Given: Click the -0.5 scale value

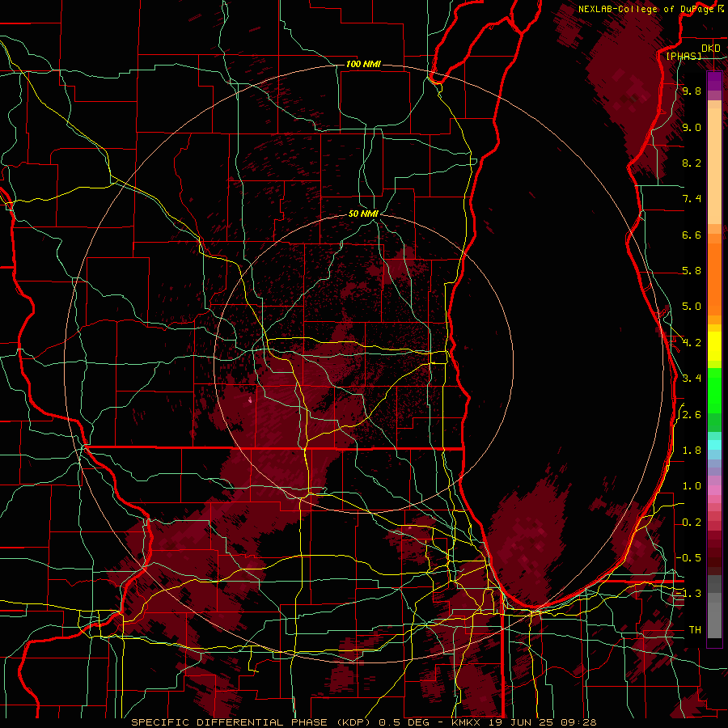Looking at the screenshot, I should pos(688,558).
